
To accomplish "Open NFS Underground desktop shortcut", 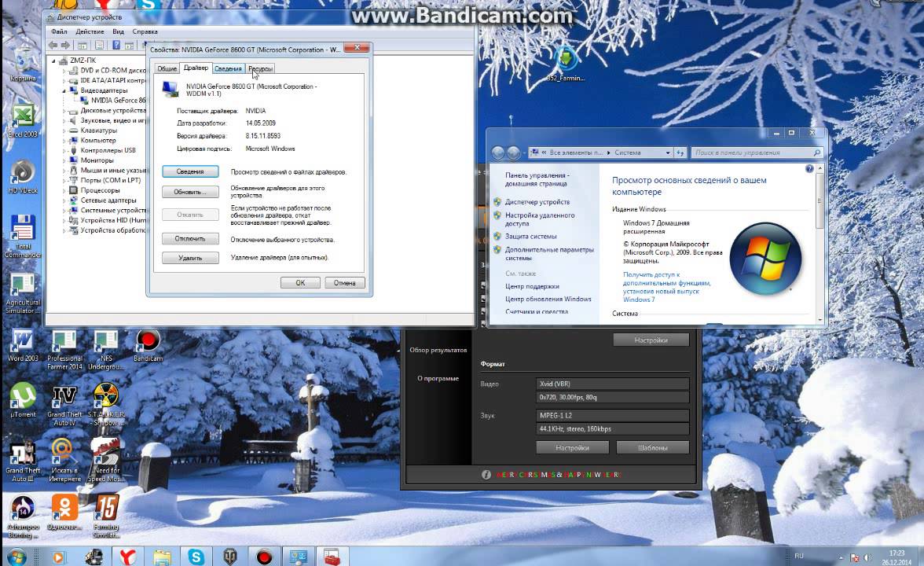I will pos(106,349).
